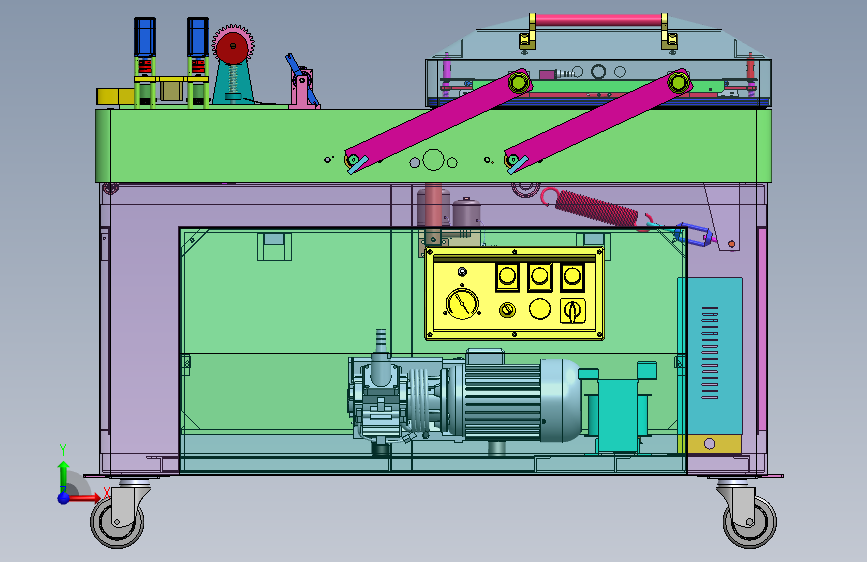Select the small indicator above the gauge
The width and height of the screenshot is (867, 562).
pos(462,272)
